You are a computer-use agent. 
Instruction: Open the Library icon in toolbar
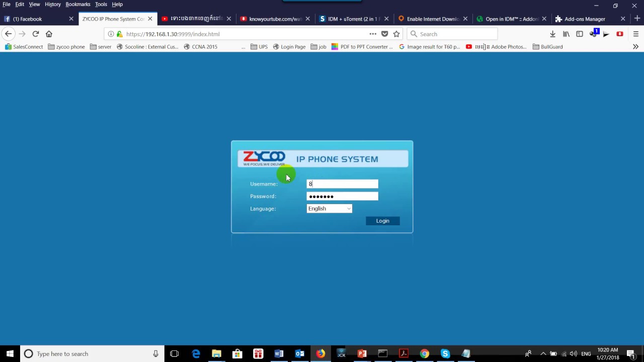(566, 34)
